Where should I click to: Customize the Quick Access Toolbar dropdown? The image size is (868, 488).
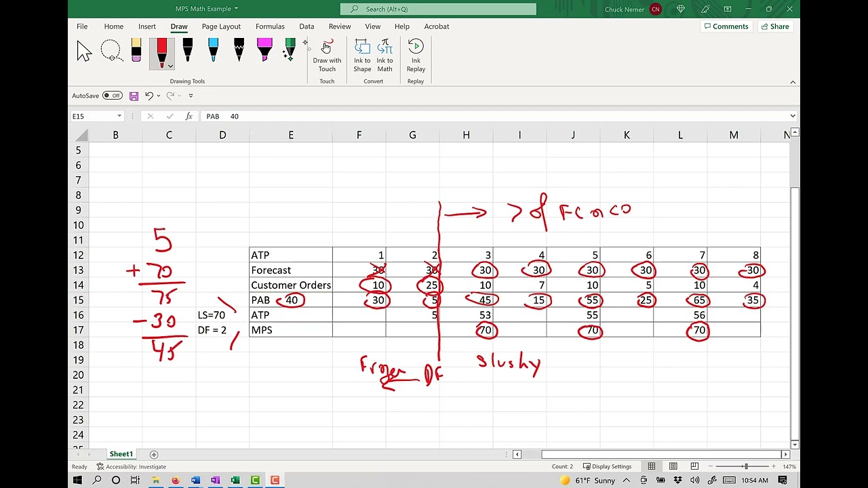pyautogui.click(x=191, y=96)
